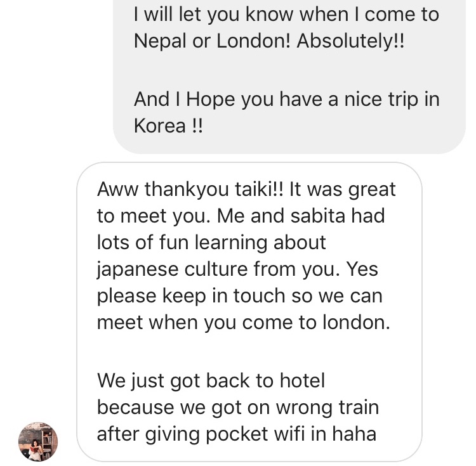Tap the white received message bubble
The width and height of the screenshot is (476, 466).
tap(249, 312)
